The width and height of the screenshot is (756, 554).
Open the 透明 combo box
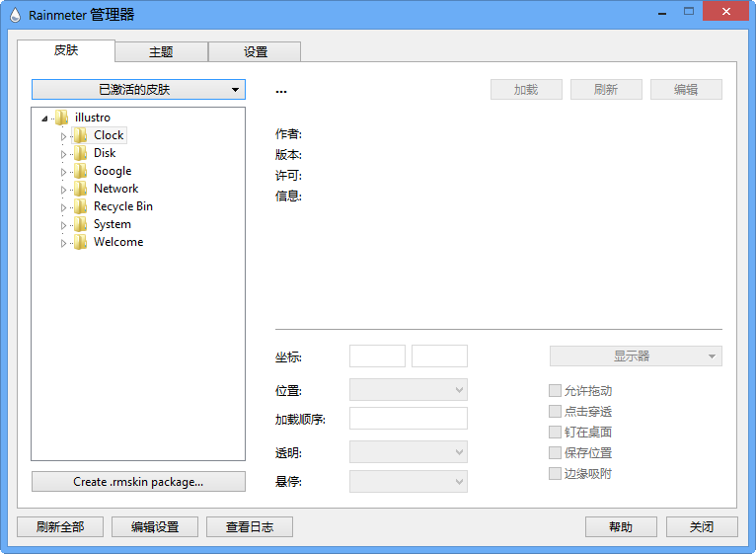[x=409, y=452]
